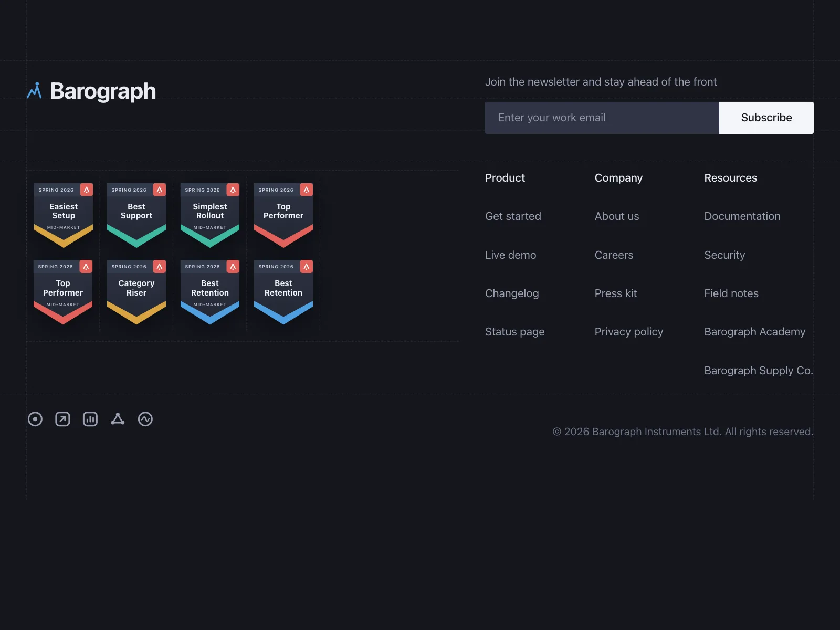Click the Barograph logo icon
The image size is (840, 630).
pyautogui.click(x=34, y=91)
